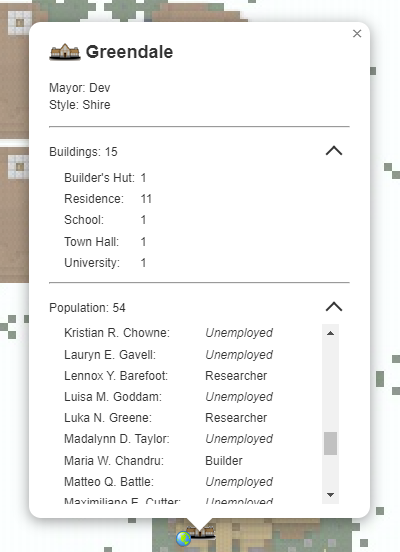Click the population list scrollbar thumb
The height and width of the screenshot is (552, 400).
coord(330,443)
